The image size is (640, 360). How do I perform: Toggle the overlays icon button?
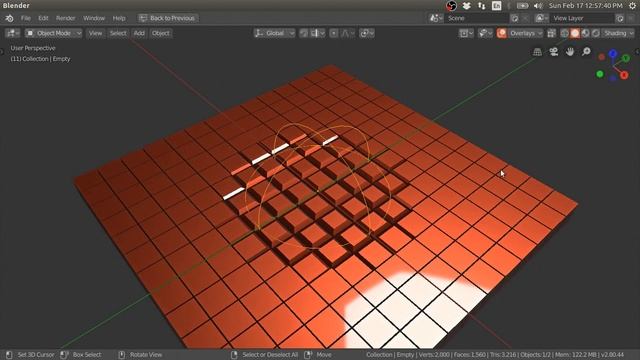click(x=502, y=33)
